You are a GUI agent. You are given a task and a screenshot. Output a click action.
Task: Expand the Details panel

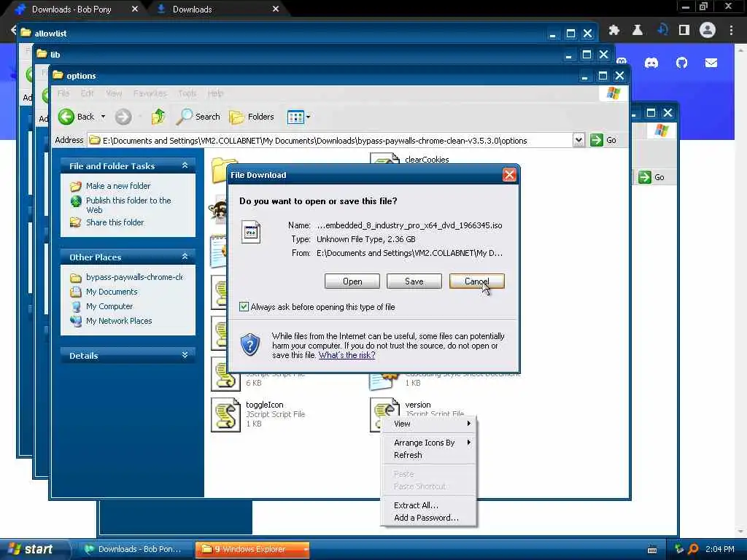[x=185, y=355]
